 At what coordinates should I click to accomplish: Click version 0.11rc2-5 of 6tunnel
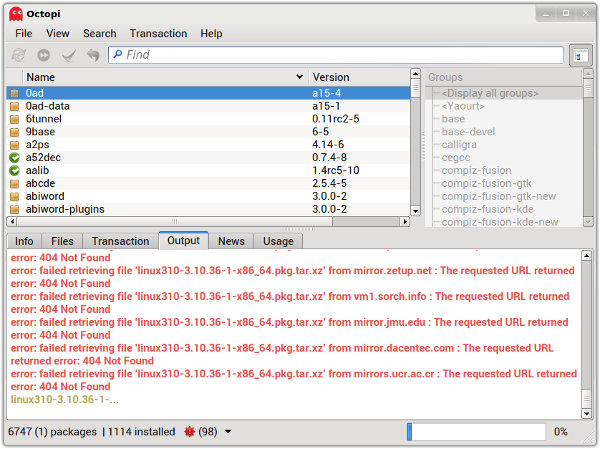click(x=336, y=119)
